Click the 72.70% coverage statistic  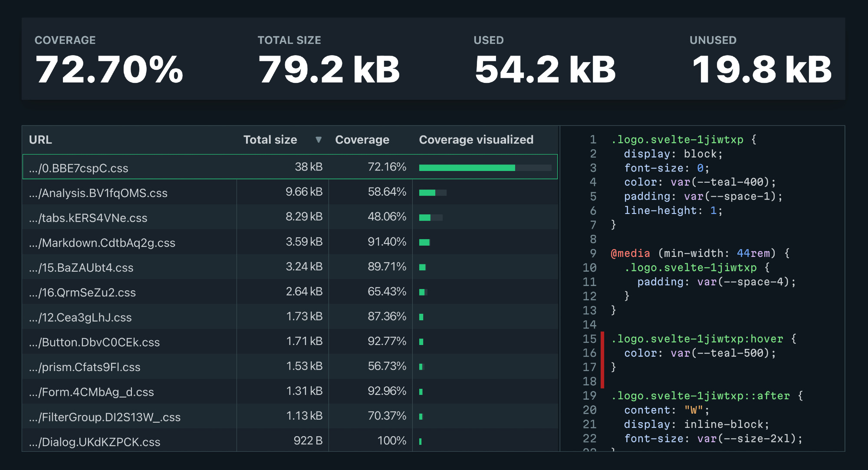click(109, 69)
